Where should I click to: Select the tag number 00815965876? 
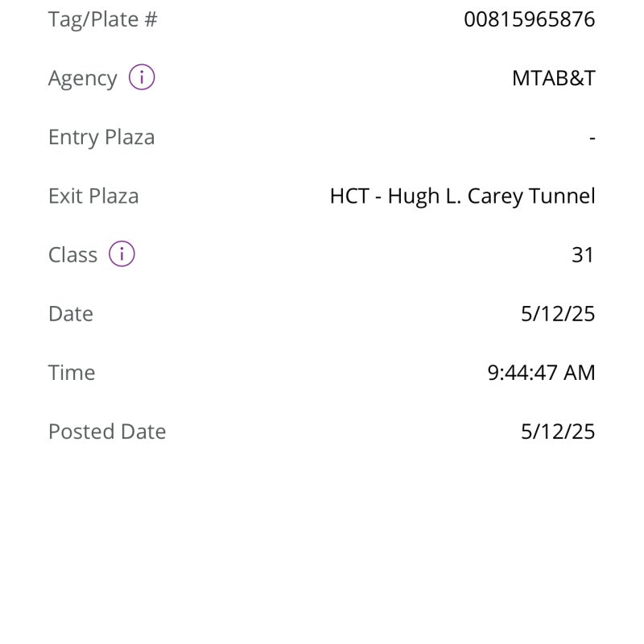click(530, 19)
